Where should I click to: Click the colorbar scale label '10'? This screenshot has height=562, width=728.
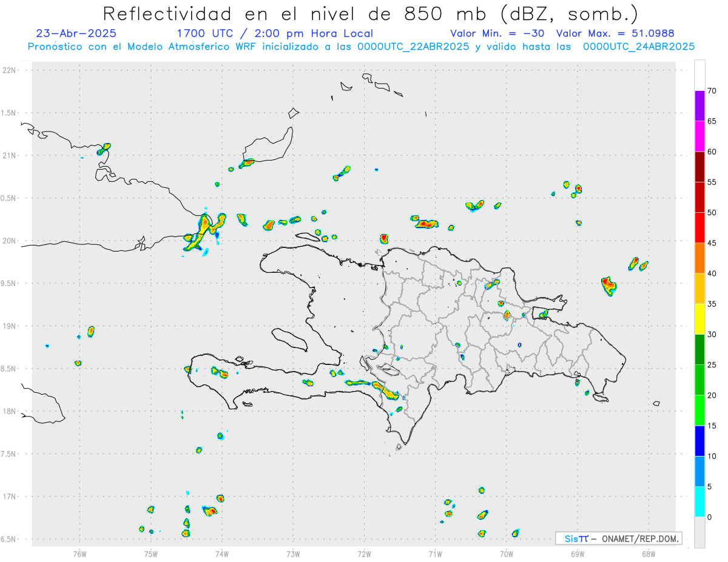[712, 456]
